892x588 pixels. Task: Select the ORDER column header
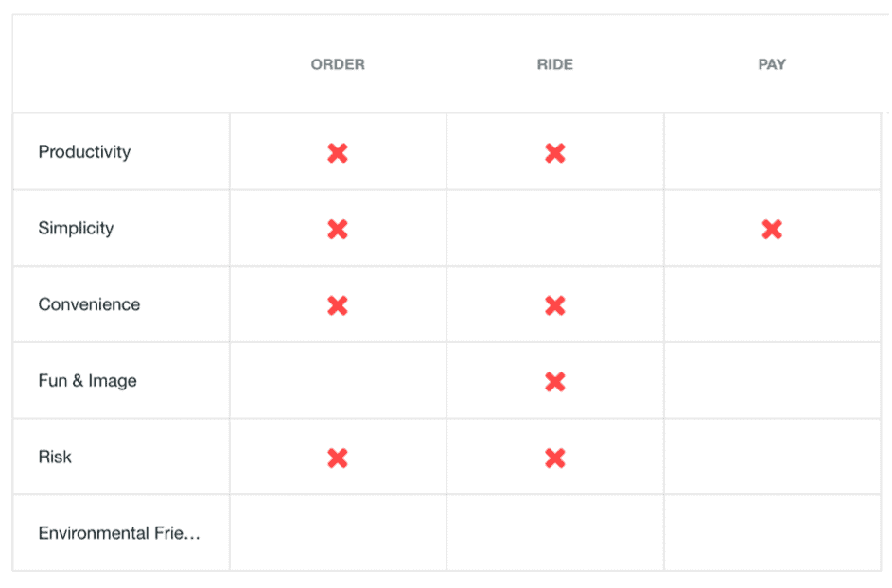coord(338,64)
